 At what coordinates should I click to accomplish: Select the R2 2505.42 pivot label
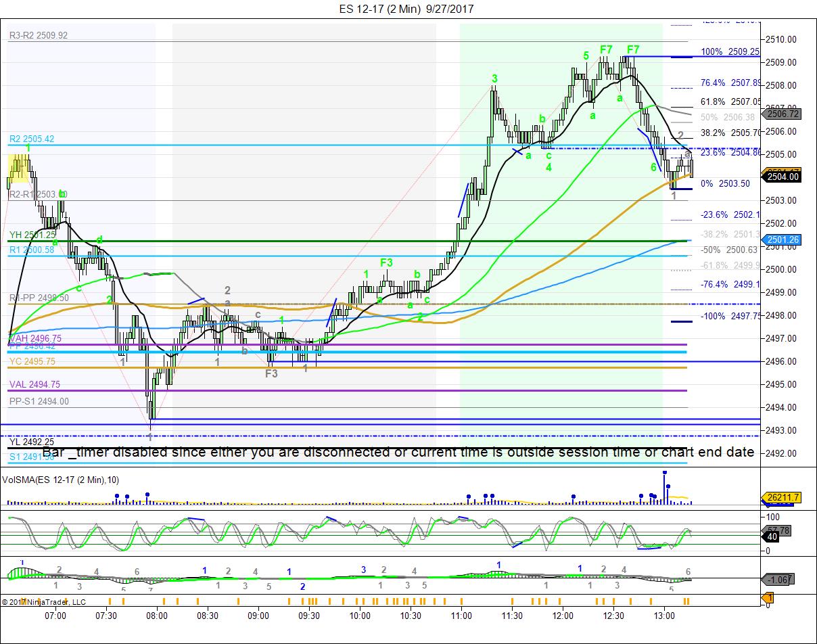pos(32,139)
